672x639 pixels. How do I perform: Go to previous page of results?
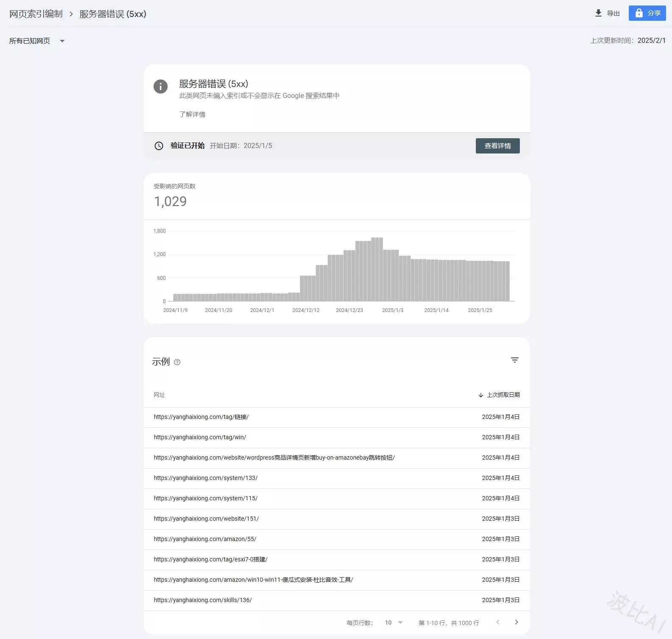coord(498,622)
